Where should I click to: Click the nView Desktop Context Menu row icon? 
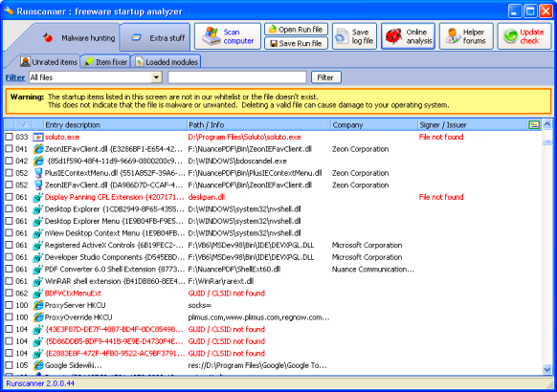[x=37, y=233]
